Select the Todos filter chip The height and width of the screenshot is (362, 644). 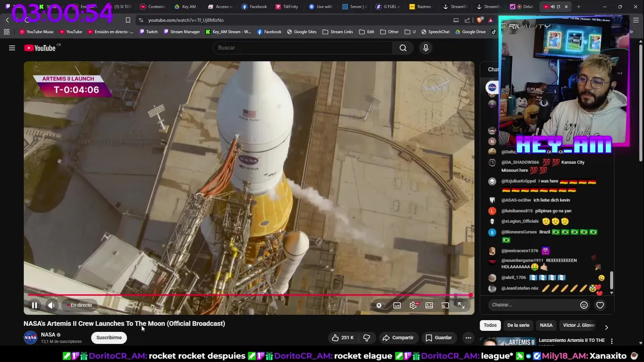click(490, 325)
